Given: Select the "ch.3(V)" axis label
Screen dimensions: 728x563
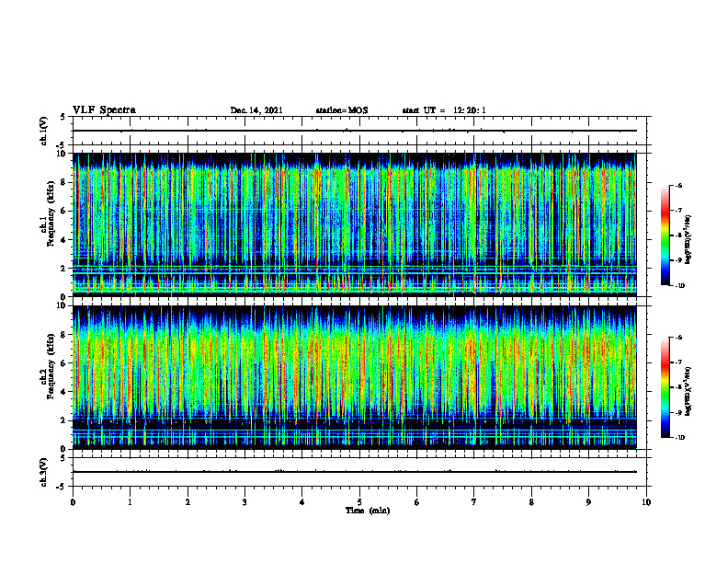Looking at the screenshot, I should tap(44, 472).
